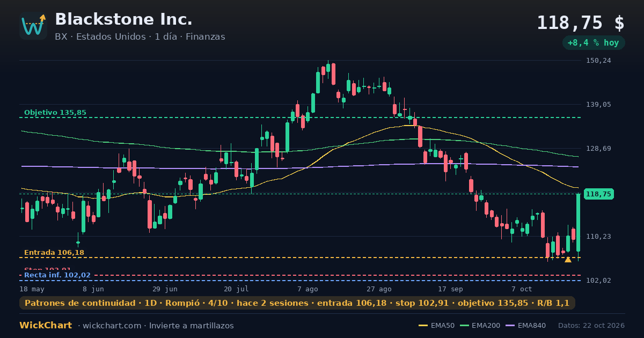Click the EMA50 legend entry

tap(436, 326)
